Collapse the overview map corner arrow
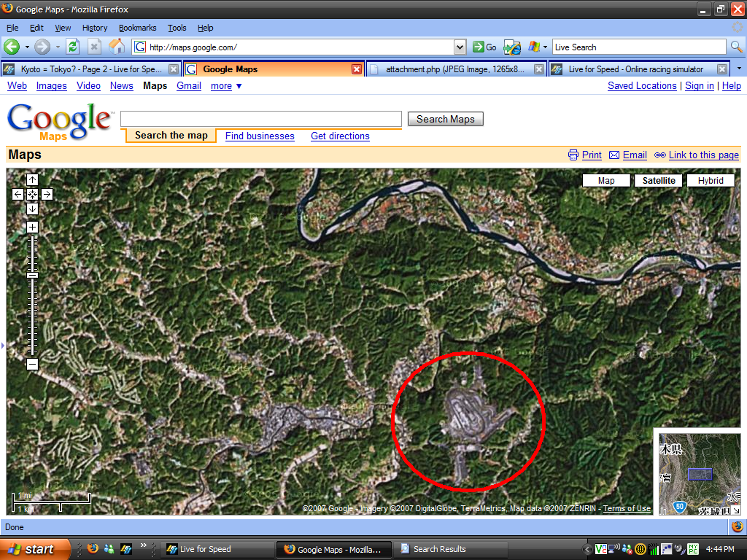Screen dimensions: 747x560 coord(737,510)
